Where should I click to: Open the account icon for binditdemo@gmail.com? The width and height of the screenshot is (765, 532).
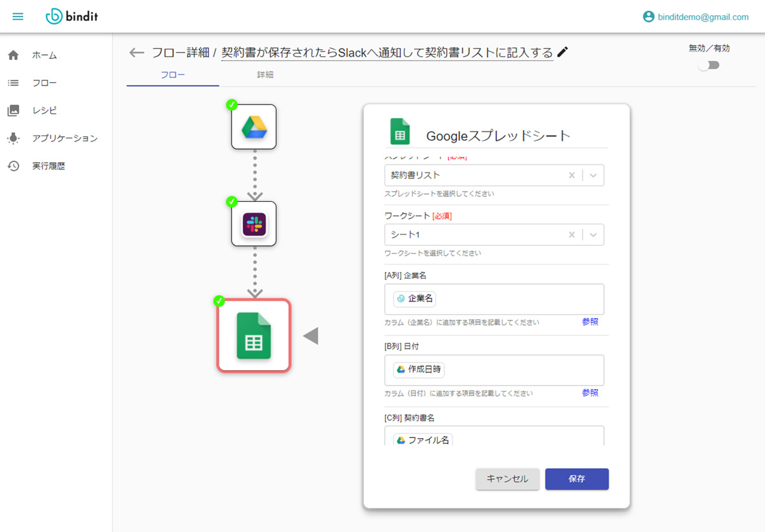(x=649, y=17)
